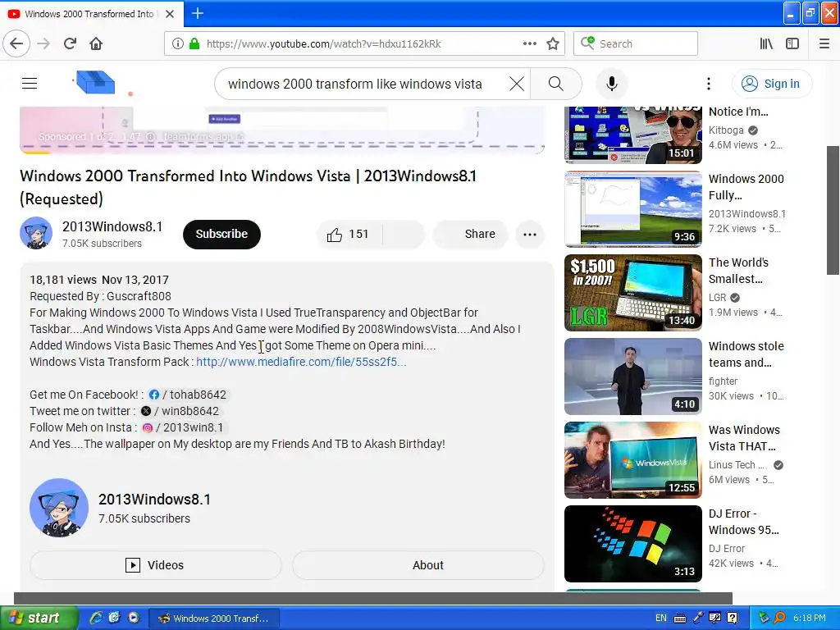Viewport: 840px width, 630px height.
Task: Sign in to YouTube
Action: pos(772,84)
